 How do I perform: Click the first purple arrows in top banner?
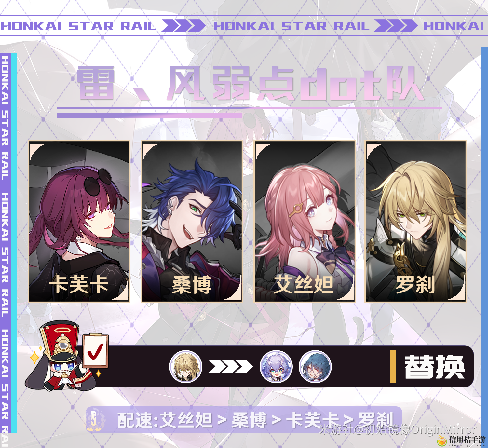[x=183, y=26]
